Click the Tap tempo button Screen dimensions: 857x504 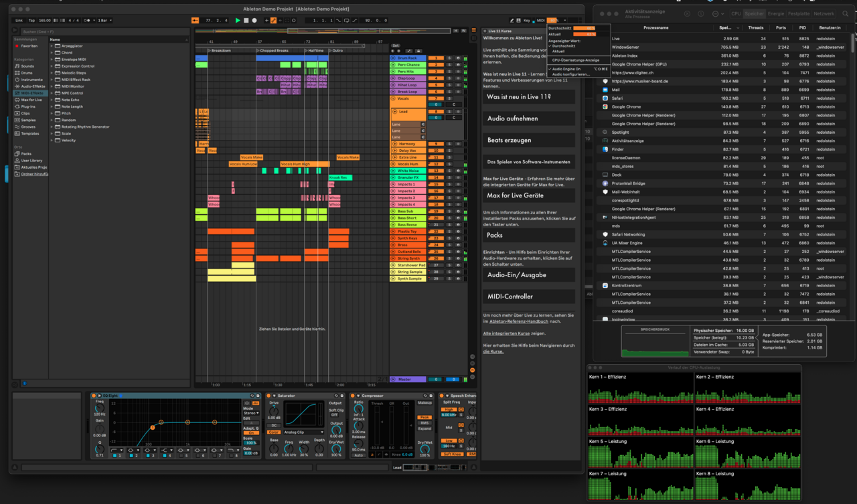[31, 21]
